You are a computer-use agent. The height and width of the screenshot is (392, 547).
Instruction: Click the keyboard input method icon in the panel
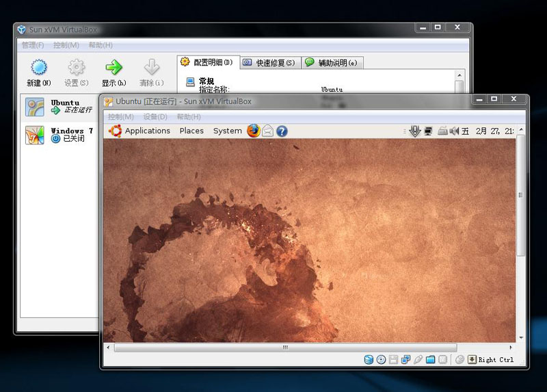tap(442, 131)
